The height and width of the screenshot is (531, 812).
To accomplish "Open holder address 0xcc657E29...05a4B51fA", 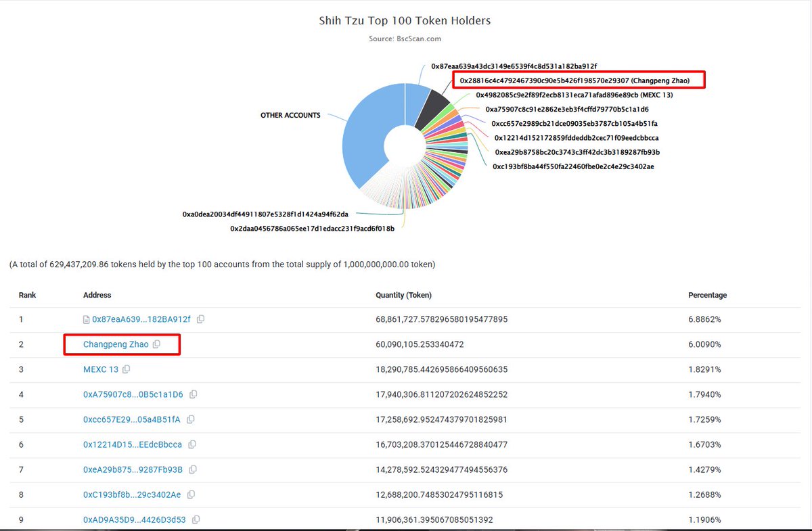I will pyautogui.click(x=132, y=419).
